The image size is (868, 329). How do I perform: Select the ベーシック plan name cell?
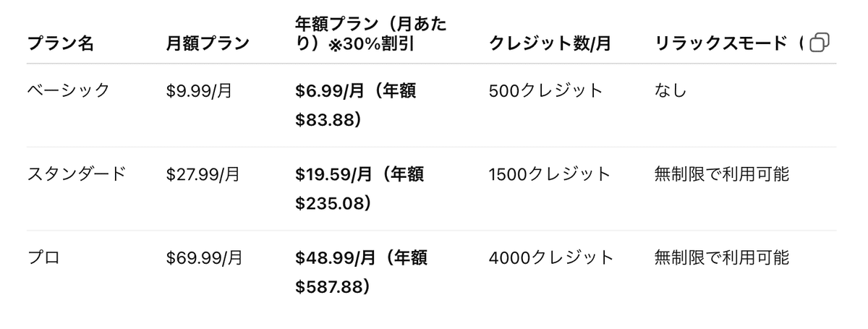click(69, 91)
